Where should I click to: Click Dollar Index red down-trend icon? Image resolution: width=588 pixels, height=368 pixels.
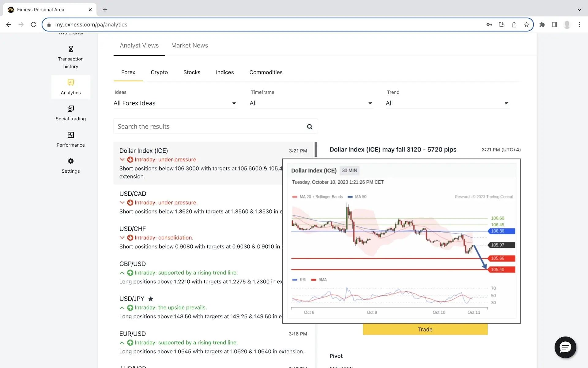coord(130,159)
